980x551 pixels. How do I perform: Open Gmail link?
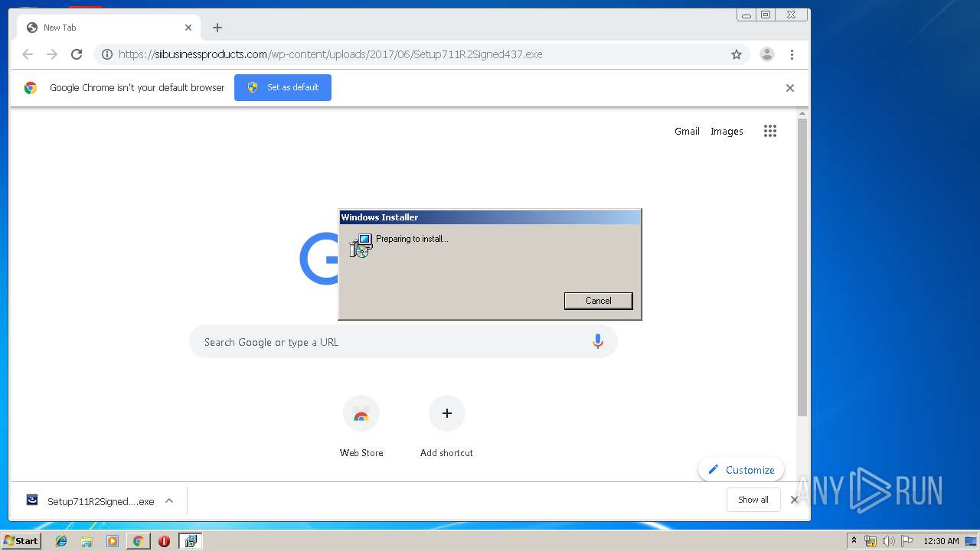pos(687,131)
